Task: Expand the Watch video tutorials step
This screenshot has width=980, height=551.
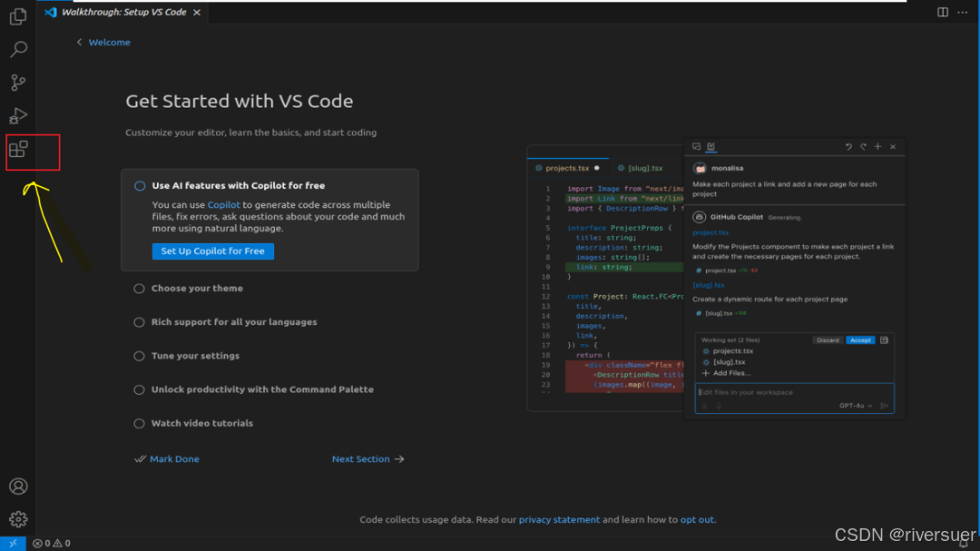Action: pyautogui.click(x=139, y=423)
